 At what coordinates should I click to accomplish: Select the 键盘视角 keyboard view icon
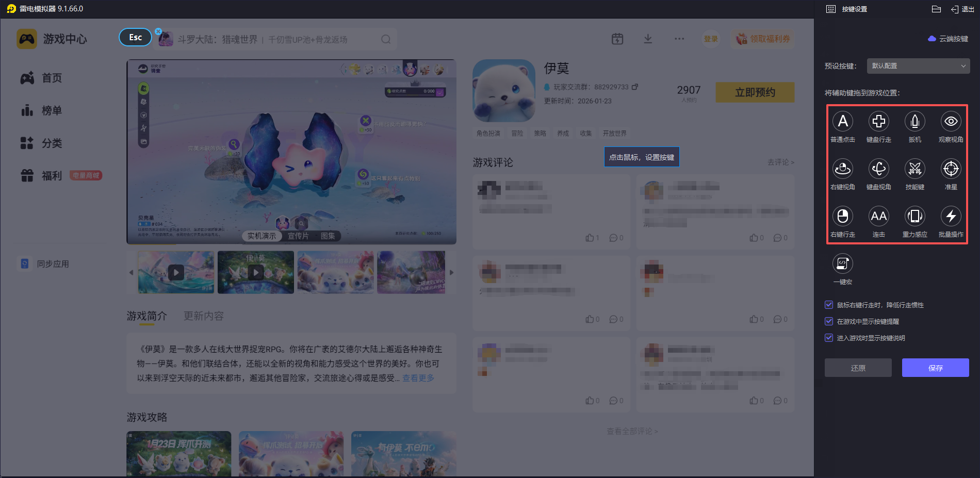point(879,169)
